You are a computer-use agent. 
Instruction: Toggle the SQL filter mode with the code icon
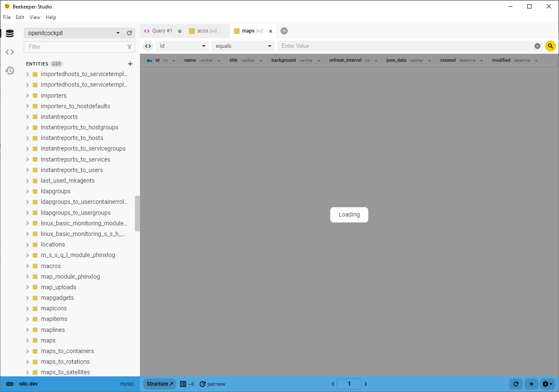pos(148,46)
